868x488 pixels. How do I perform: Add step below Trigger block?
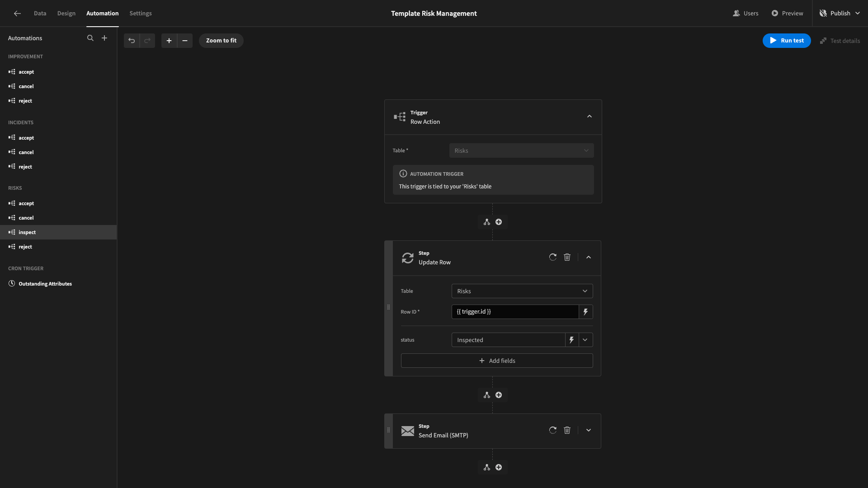(499, 222)
